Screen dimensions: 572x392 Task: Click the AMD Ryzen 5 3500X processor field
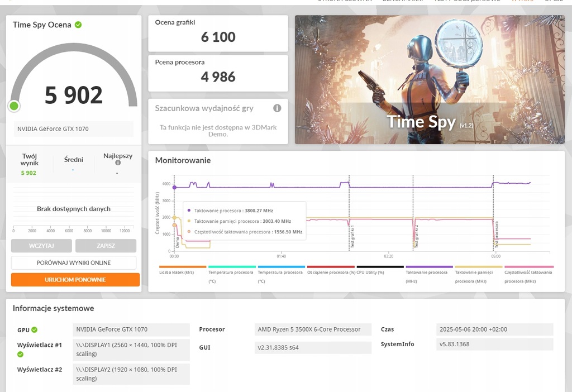pos(313,329)
